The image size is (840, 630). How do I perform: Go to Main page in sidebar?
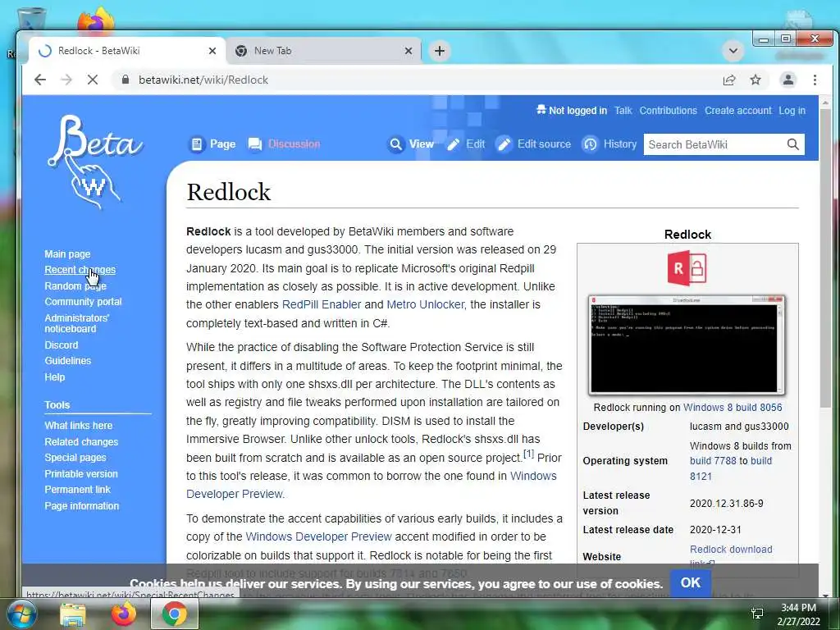tap(67, 254)
